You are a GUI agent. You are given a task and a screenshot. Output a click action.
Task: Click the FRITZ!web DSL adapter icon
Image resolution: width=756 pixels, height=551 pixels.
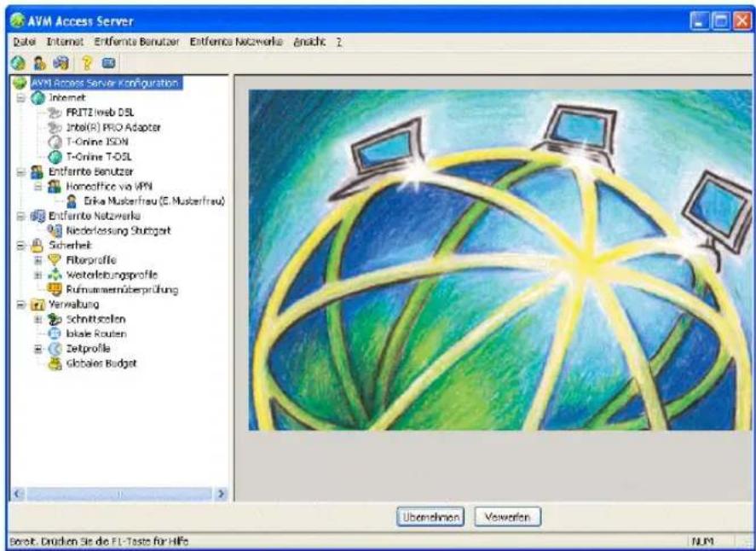point(55,113)
